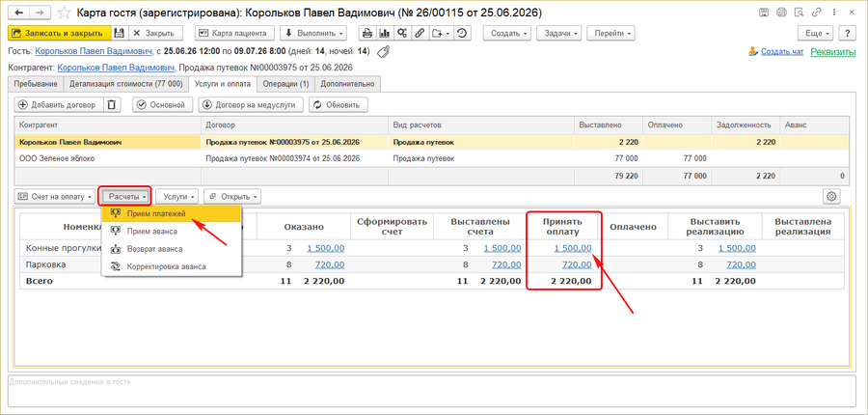This screenshot has height=415, width=868.
Task: Click the title bar printer icon
Action: pos(781,12)
